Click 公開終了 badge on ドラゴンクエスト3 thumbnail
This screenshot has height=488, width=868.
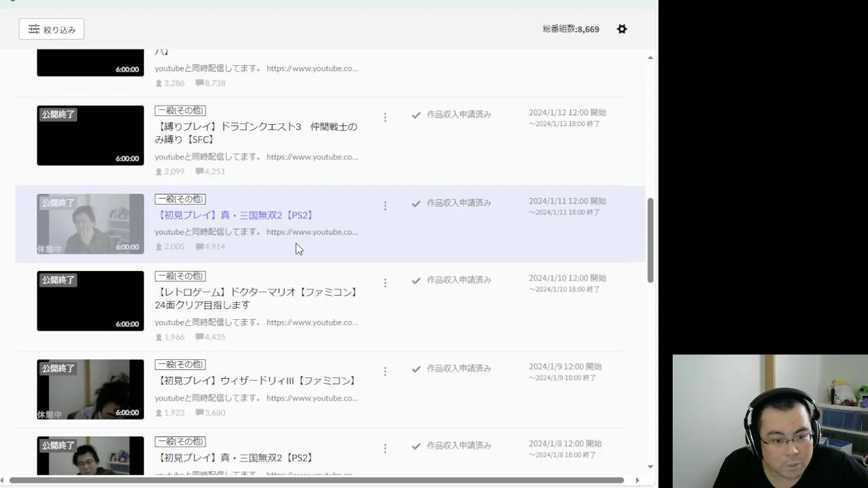(58, 115)
